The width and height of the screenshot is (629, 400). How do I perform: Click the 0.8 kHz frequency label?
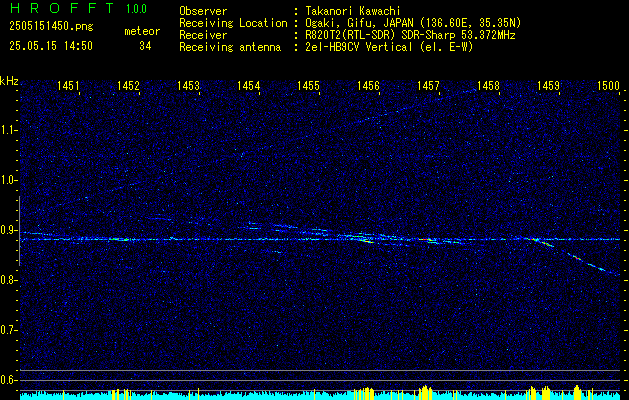tap(7, 280)
